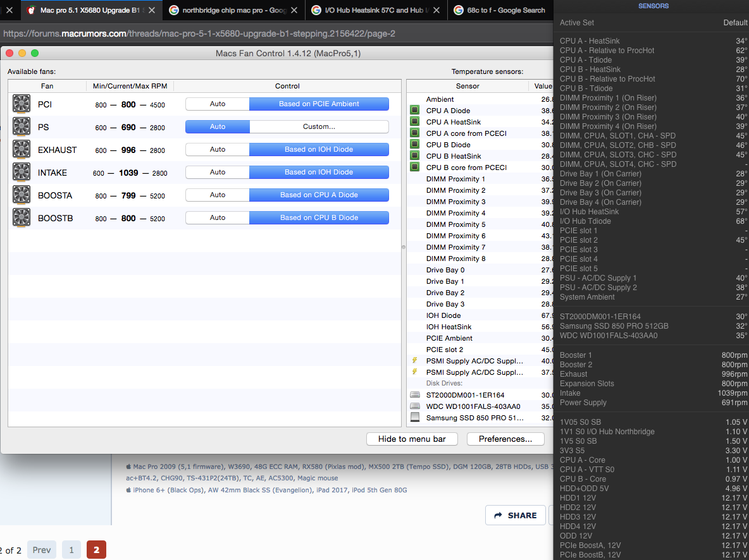Set INTAKE fan to Auto

pyautogui.click(x=218, y=172)
